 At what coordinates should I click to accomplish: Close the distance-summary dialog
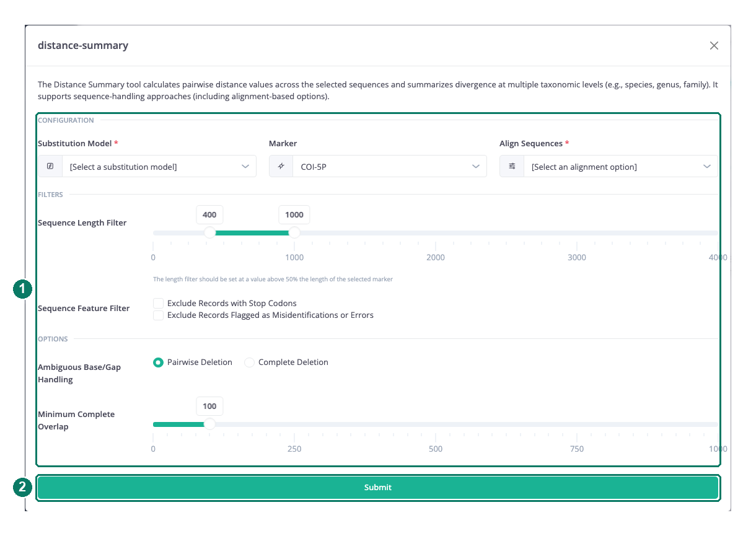[714, 45]
